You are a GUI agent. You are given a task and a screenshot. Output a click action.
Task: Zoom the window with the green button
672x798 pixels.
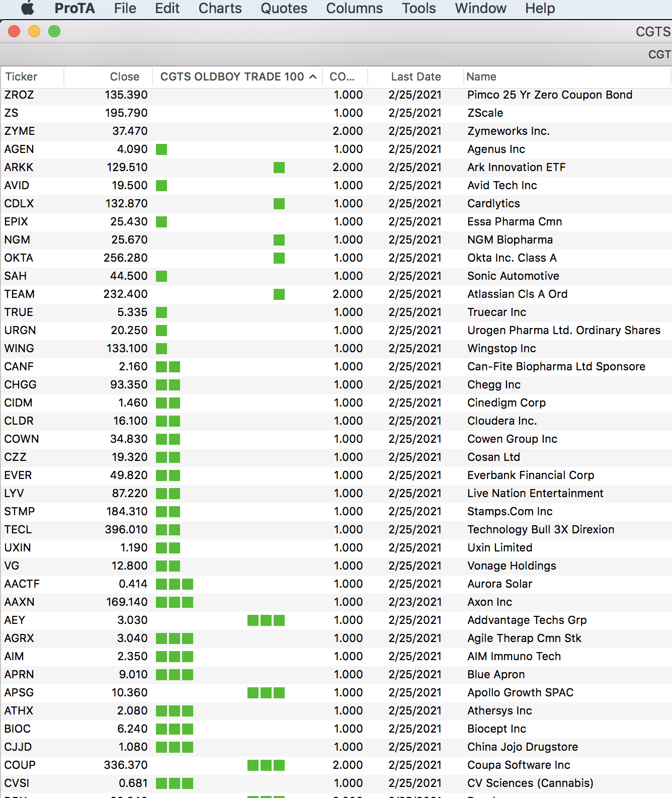(54, 31)
